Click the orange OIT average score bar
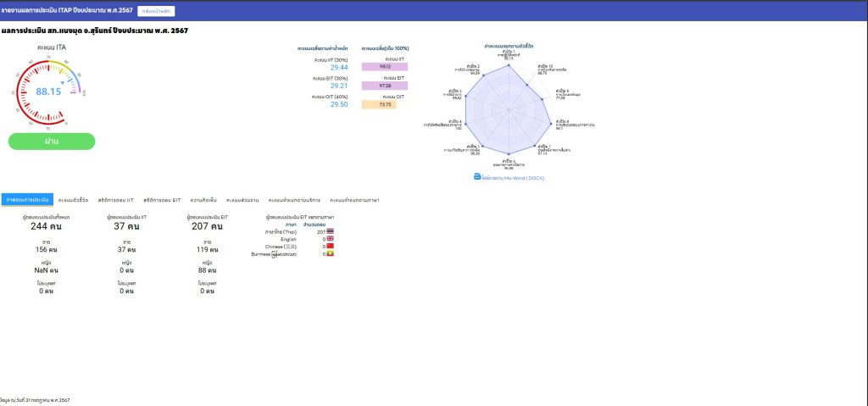 click(385, 104)
